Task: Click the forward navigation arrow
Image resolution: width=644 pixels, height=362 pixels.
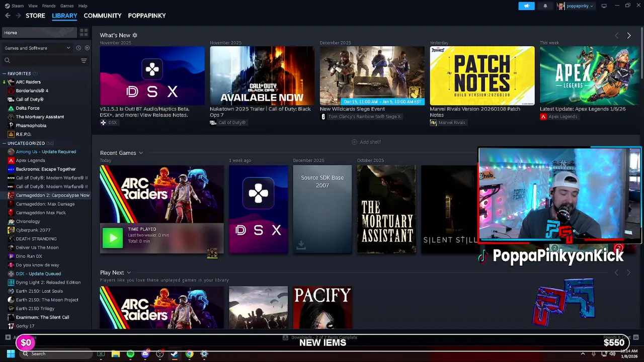Action: coord(19,16)
